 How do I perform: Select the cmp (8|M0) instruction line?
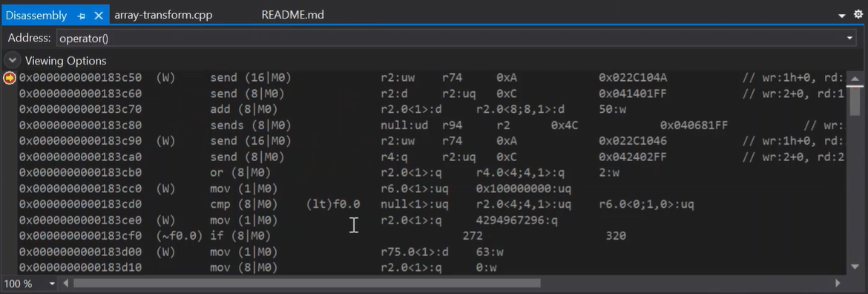point(432,204)
